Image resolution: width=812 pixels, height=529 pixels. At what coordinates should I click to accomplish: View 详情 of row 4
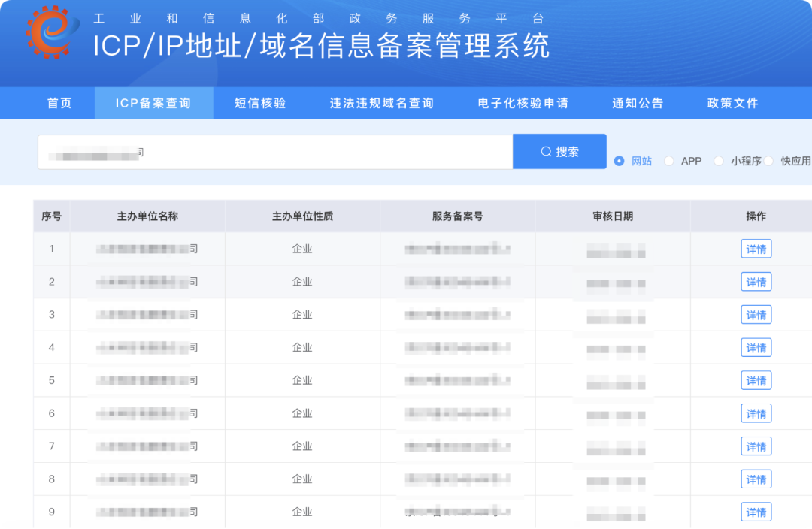coord(756,348)
